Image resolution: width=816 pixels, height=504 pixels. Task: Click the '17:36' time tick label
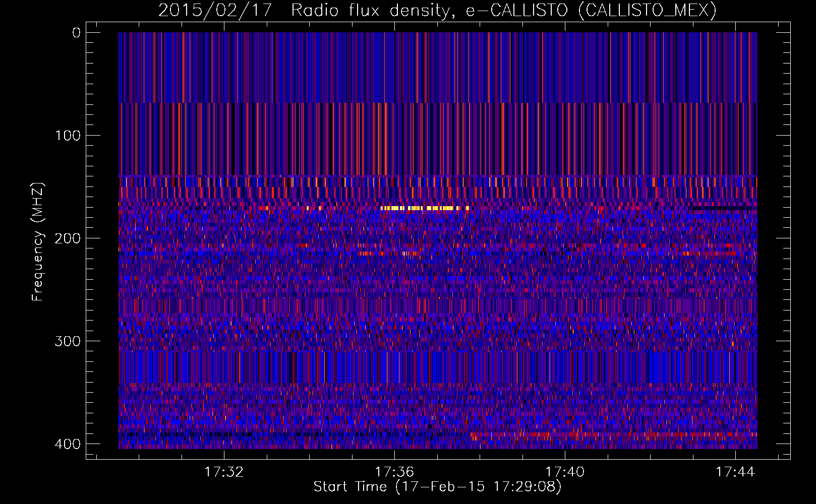coord(394,472)
